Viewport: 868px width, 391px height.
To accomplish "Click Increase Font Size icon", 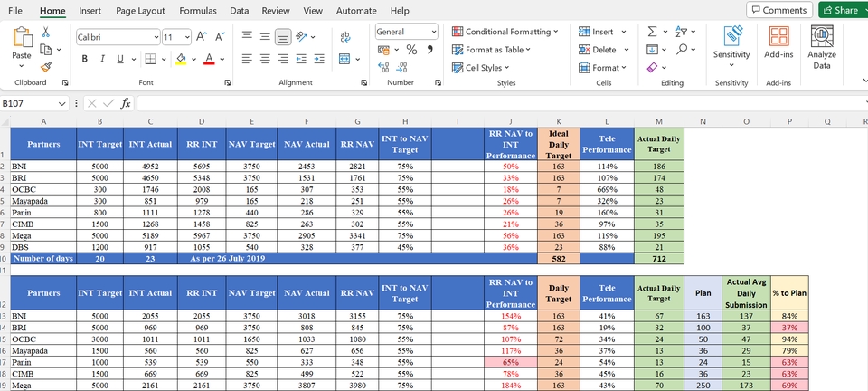I will [x=202, y=37].
